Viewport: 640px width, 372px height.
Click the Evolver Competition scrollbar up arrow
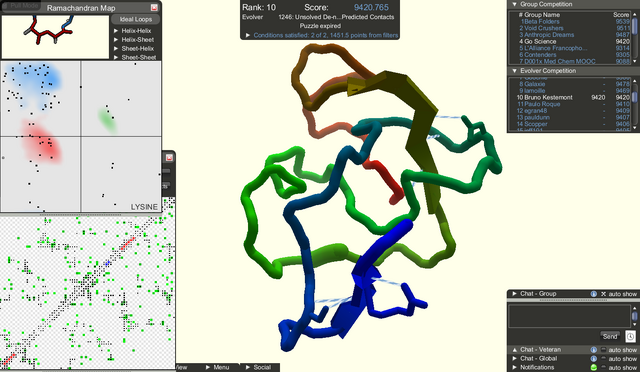pyautogui.click(x=634, y=81)
